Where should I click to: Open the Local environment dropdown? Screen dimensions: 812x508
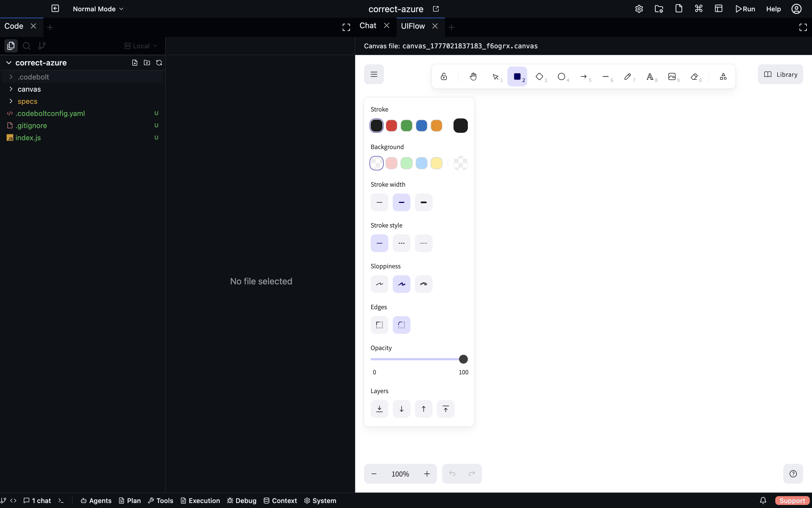[x=141, y=46]
